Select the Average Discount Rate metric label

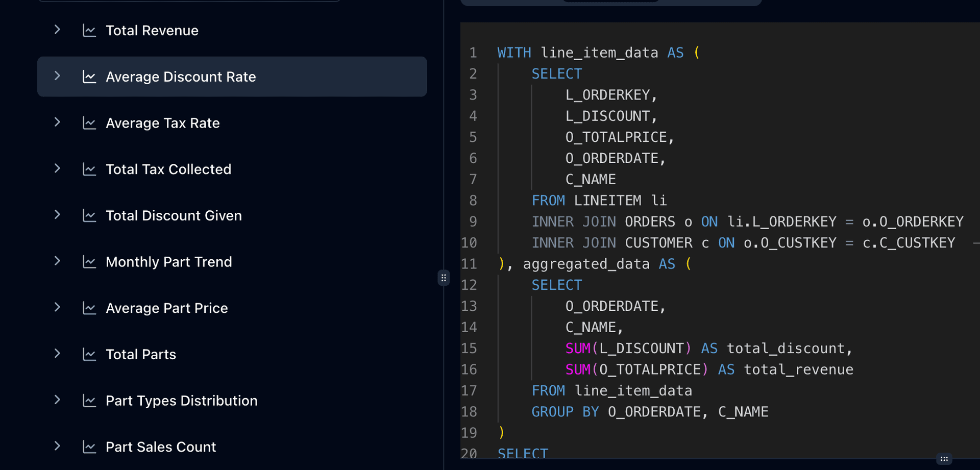coord(181,77)
